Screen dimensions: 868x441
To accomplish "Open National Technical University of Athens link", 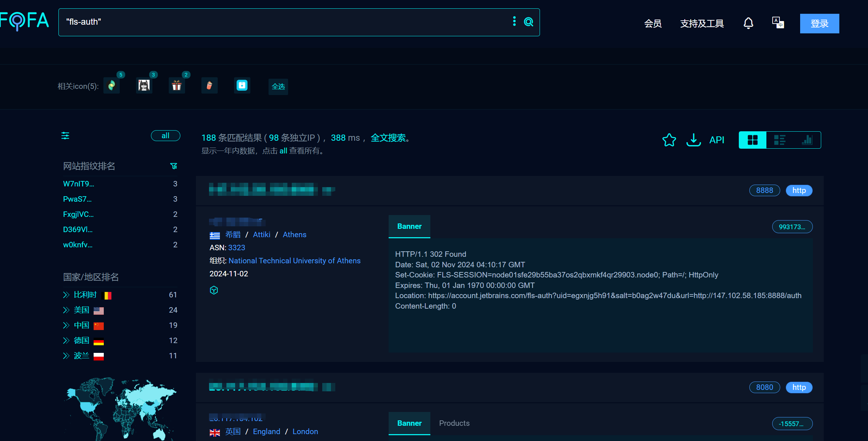I will coord(294,261).
